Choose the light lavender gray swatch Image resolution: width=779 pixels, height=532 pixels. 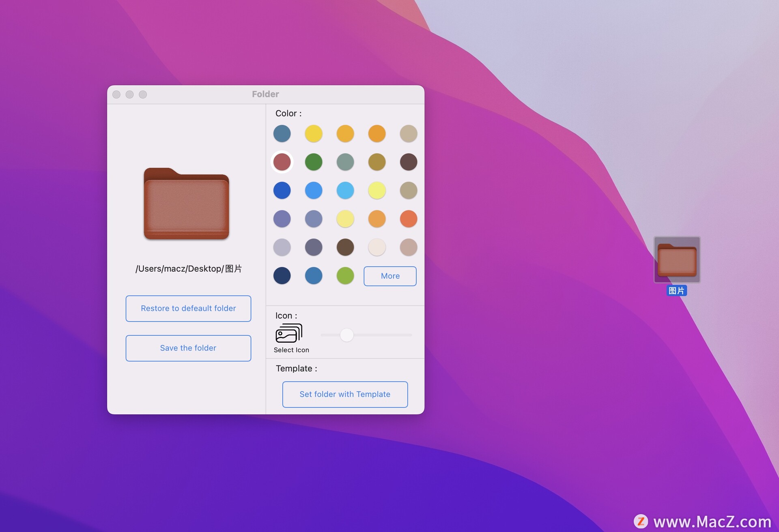click(282, 247)
